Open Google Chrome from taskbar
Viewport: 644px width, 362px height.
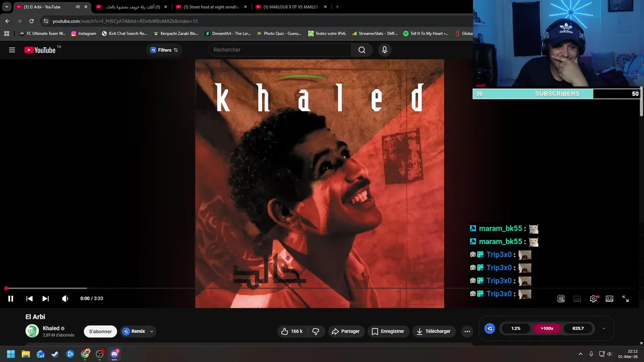coord(85,354)
